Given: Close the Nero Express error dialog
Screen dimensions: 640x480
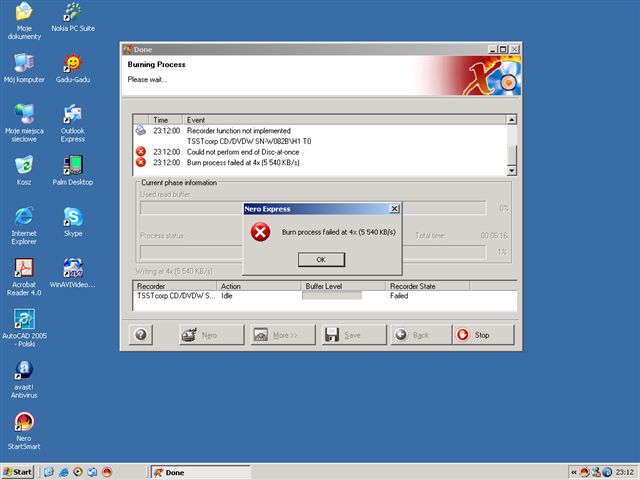Looking at the screenshot, I should (x=394, y=209).
